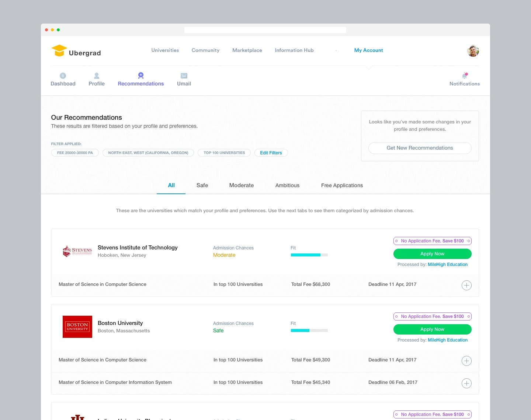Expand Boston Computer Information System program row

466,383
